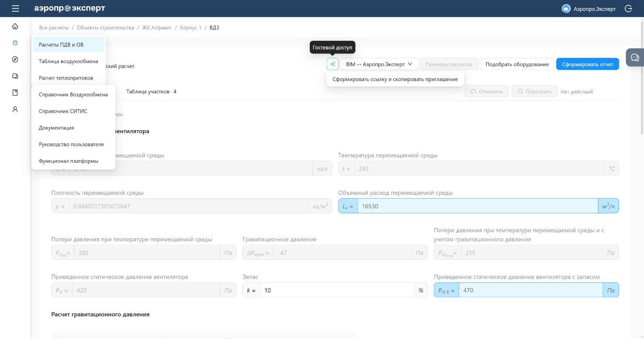The width and height of the screenshot is (644, 339).
Task: Click the Аэропро.Эксперт user avatar
Action: click(x=566, y=9)
